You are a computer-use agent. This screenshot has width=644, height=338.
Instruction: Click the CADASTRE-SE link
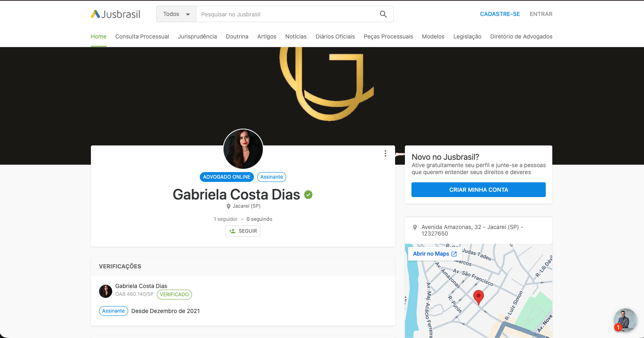(500, 14)
